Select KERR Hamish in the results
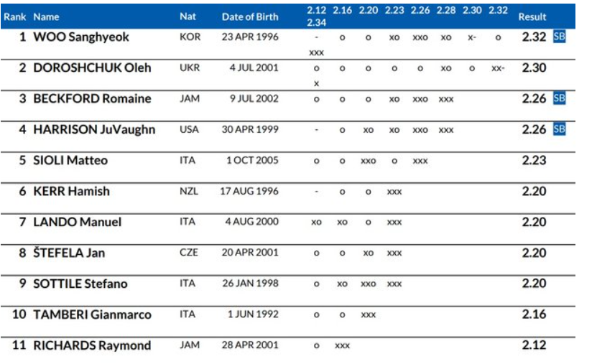The width and height of the screenshot is (597, 364). coord(71,191)
